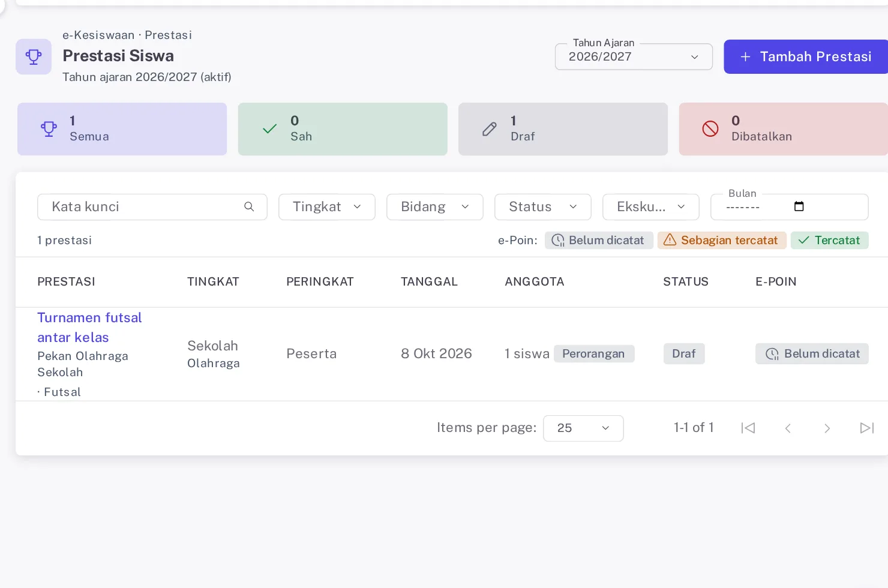
Task: Click the Sebagian tercatat legend chip
Action: (722, 241)
